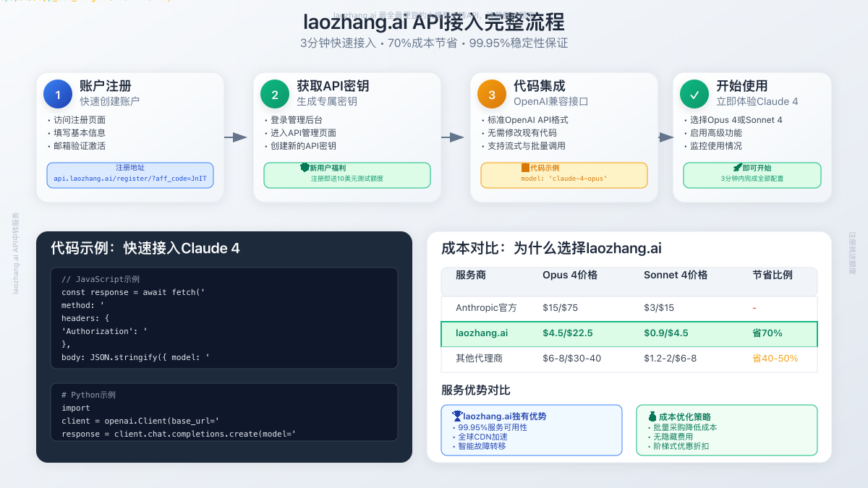Click the 选择Opus 4或Sonnet 4 bullet
Viewport: 868px width, 488px height.
point(733,120)
